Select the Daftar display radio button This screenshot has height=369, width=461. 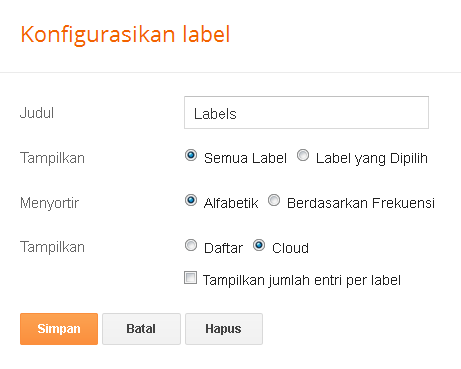[x=191, y=245]
